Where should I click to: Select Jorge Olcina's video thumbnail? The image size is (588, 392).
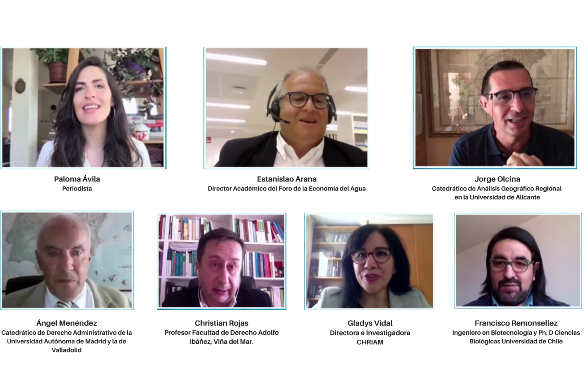pyautogui.click(x=495, y=108)
